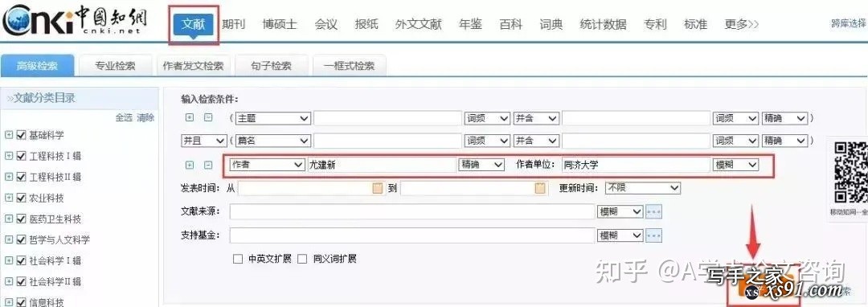Open the 百科 tab
Image resolution: width=868 pixels, height=307 pixels.
[510, 24]
